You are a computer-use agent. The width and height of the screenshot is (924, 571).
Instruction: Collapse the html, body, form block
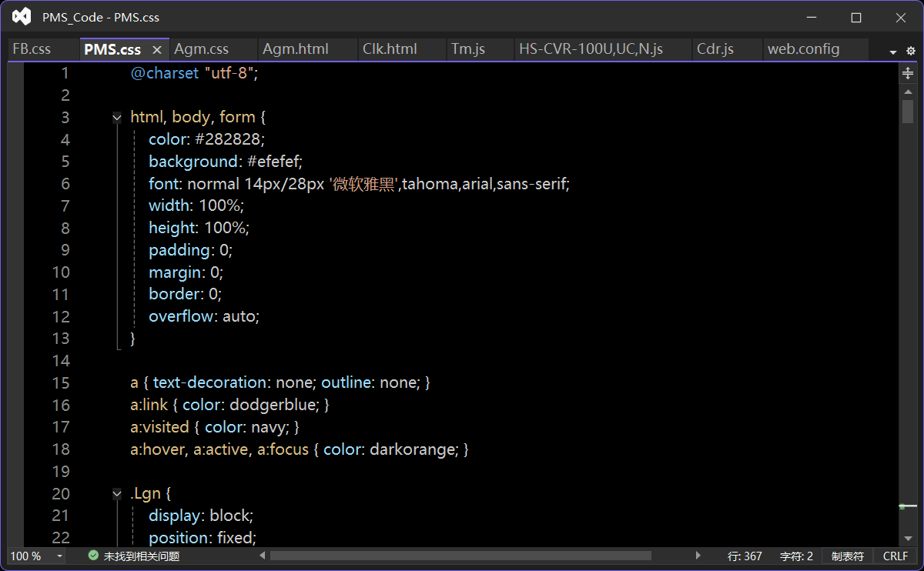click(x=117, y=118)
